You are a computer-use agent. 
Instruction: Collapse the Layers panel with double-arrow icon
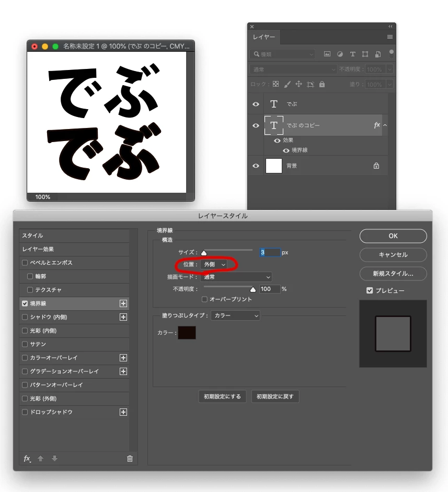[390, 27]
